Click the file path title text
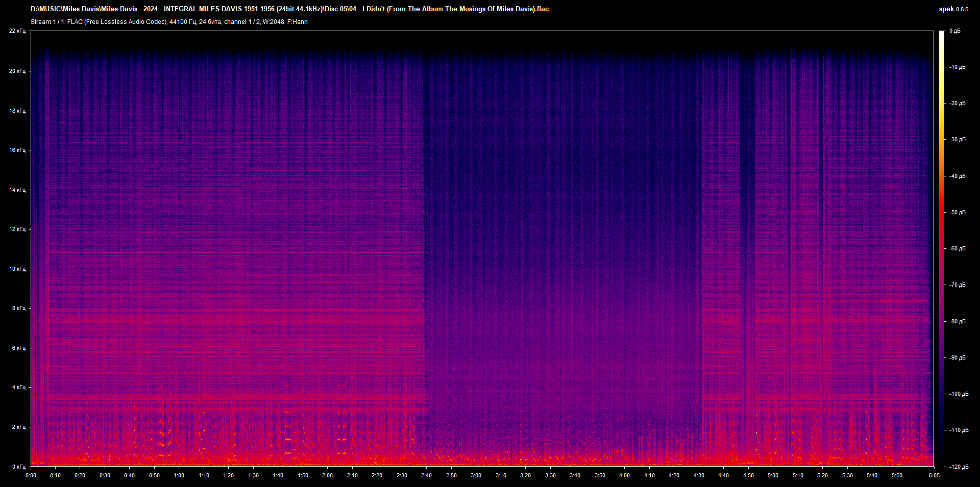 tap(289, 9)
